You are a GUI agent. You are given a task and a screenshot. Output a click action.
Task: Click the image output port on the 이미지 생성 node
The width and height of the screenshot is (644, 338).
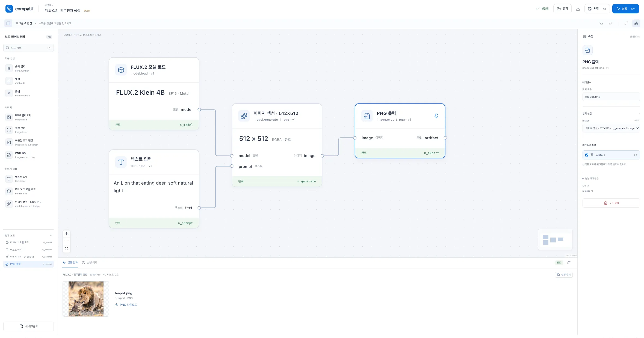coord(322,156)
